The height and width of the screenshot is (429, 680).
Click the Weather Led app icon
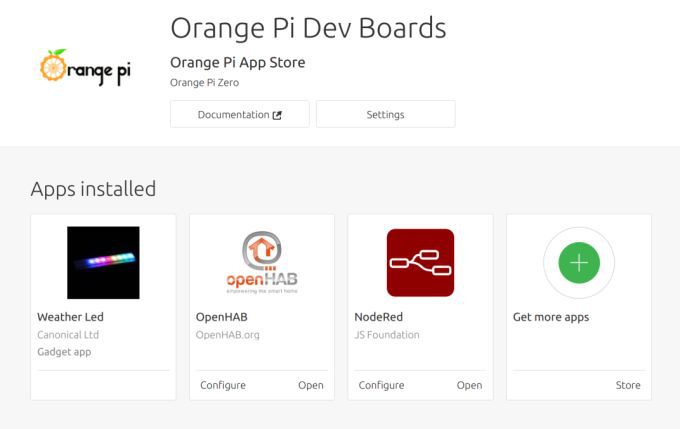pos(103,262)
